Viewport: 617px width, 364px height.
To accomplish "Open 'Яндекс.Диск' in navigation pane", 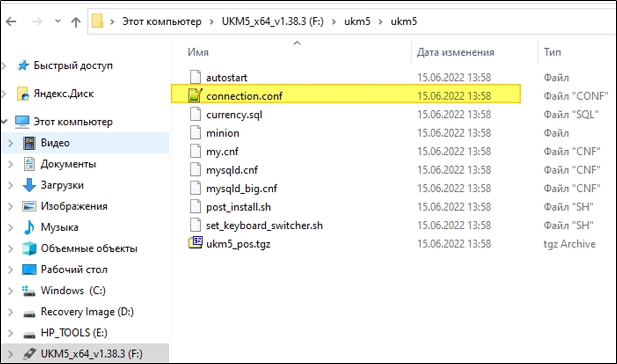I will [63, 94].
